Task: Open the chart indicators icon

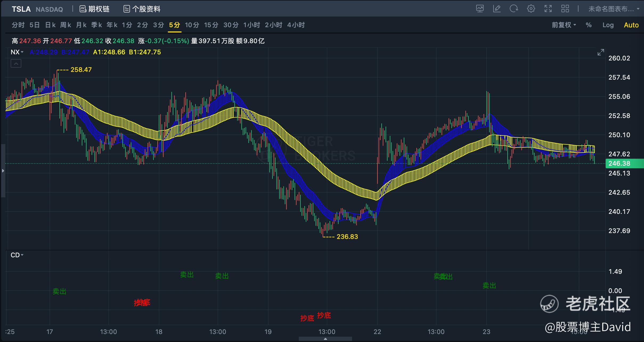Action: point(480,9)
